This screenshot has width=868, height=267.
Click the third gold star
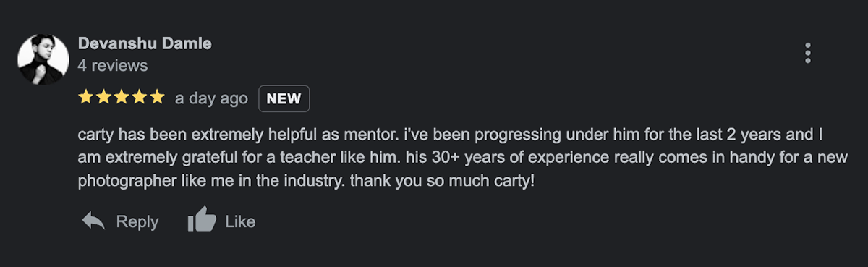click(x=122, y=98)
